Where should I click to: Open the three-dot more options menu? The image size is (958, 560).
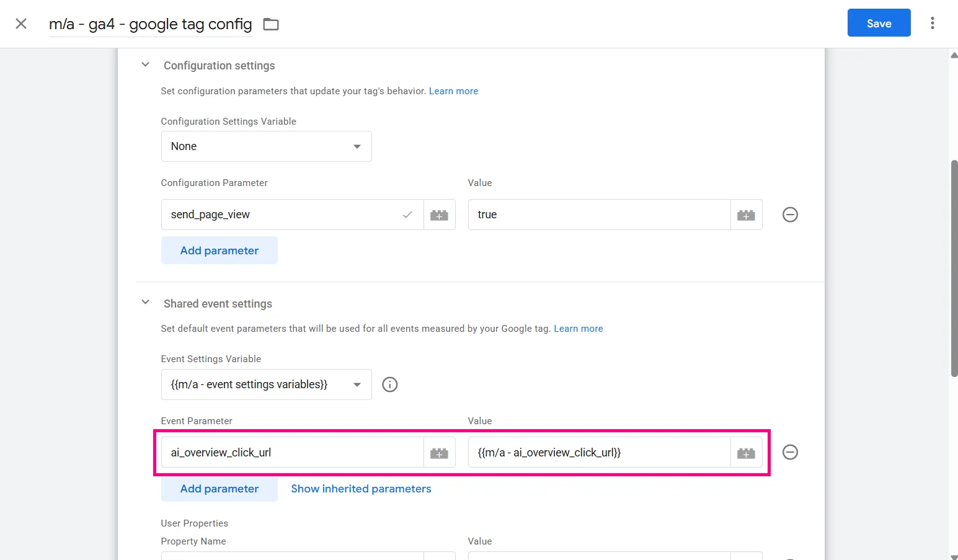point(932,23)
